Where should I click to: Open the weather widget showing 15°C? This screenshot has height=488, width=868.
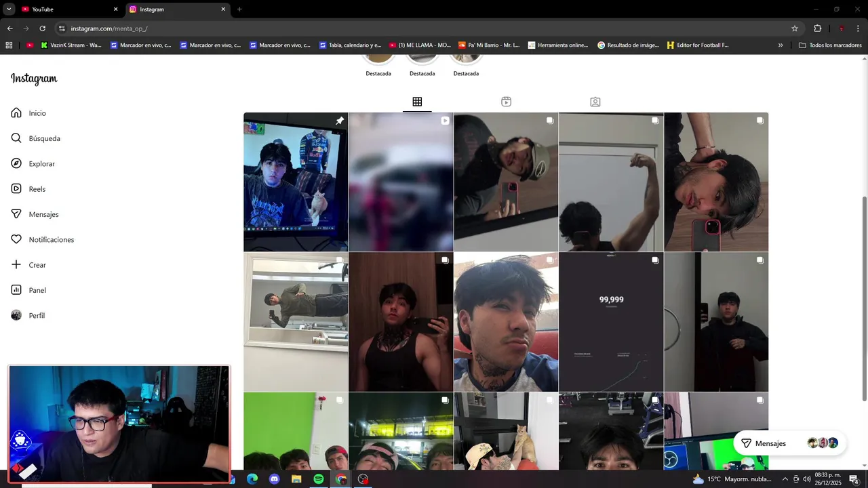[x=732, y=479]
